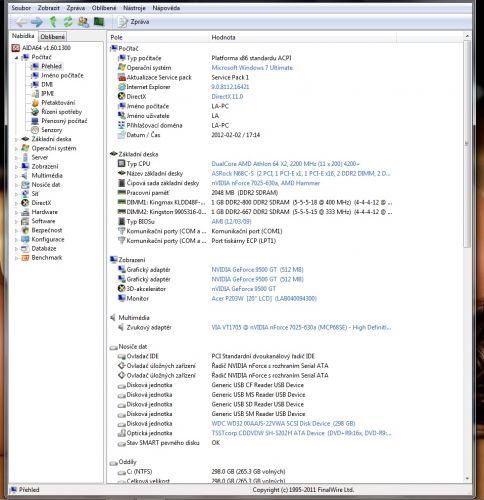Click 3D-akcelerátor row icon

[122, 289]
